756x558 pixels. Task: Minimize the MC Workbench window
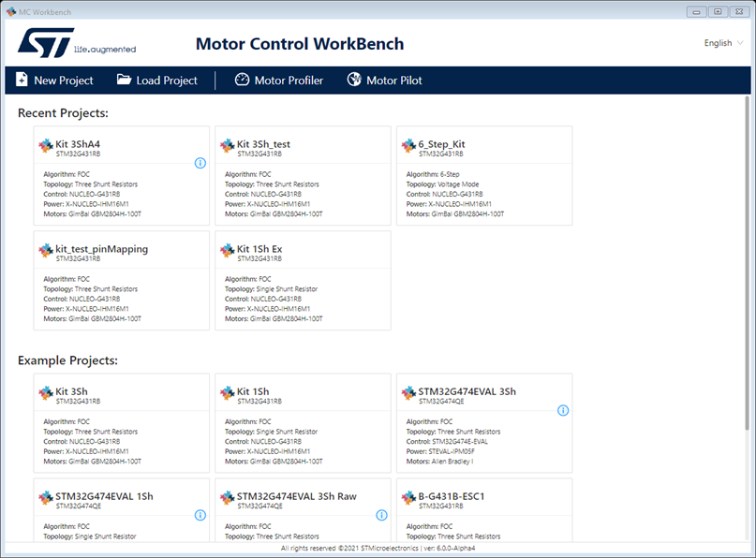tap(696, 12)
